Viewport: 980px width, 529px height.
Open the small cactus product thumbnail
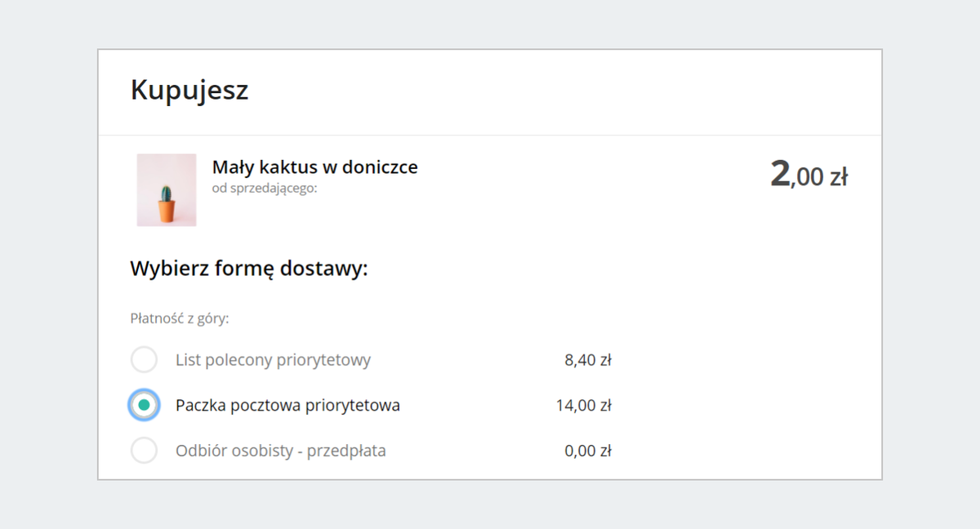point(167,189)
